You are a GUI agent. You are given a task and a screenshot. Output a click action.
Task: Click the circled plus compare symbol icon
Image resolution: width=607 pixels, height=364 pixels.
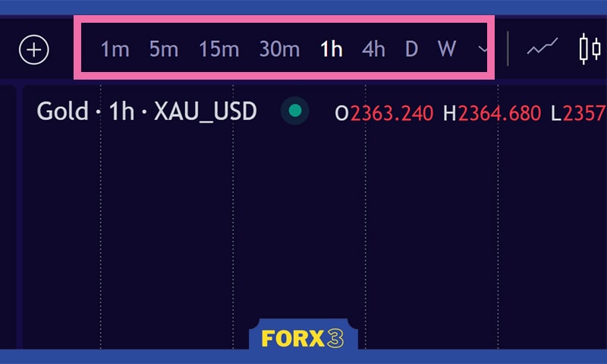point(34,50)
